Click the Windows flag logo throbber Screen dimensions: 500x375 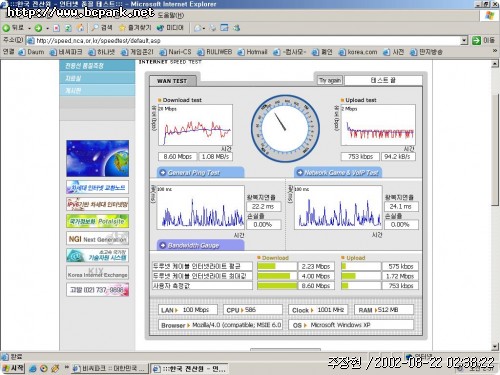pyautogui.click(x=489, y=15)
